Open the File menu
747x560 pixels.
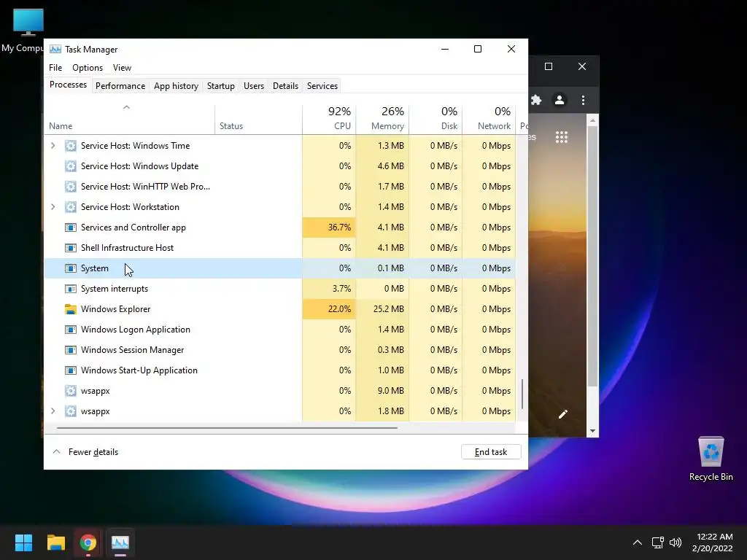tap(55, 68)
